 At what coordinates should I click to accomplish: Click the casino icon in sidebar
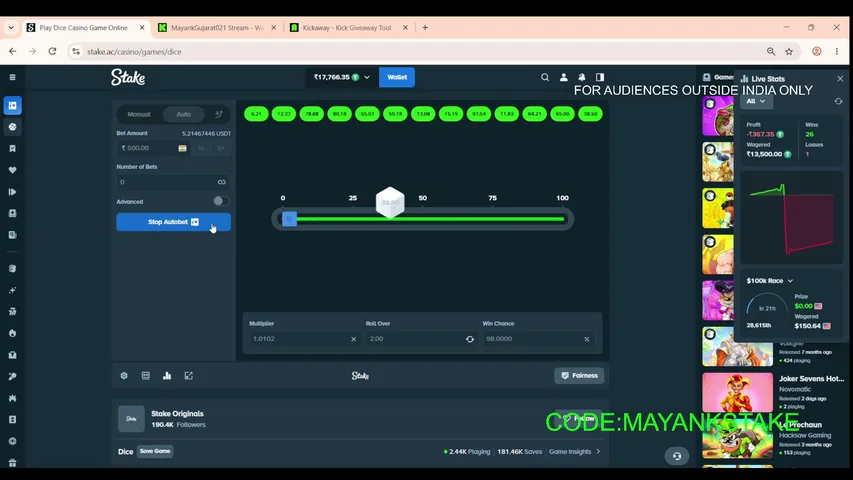click(x=13, y=106)
